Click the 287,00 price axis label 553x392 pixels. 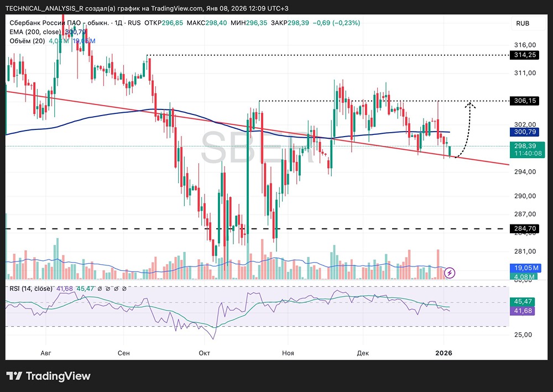pyautogui.click(x=525, y=215)
